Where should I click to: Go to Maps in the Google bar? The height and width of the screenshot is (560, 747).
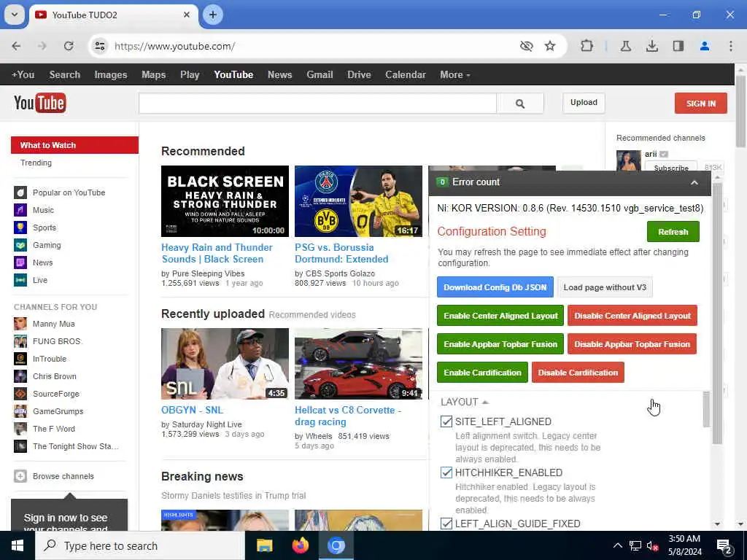153,75
